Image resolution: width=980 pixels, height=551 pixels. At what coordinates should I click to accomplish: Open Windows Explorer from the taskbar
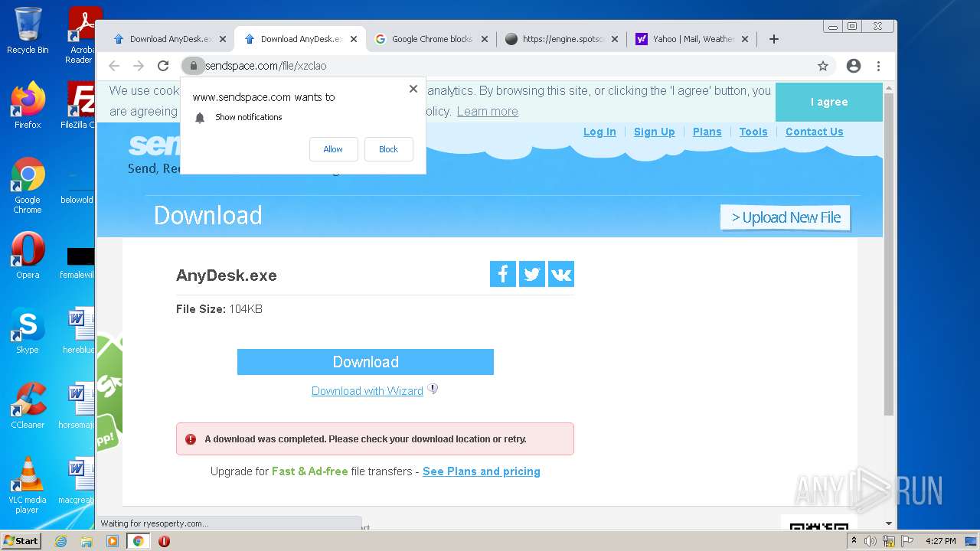tap(87, 541)
